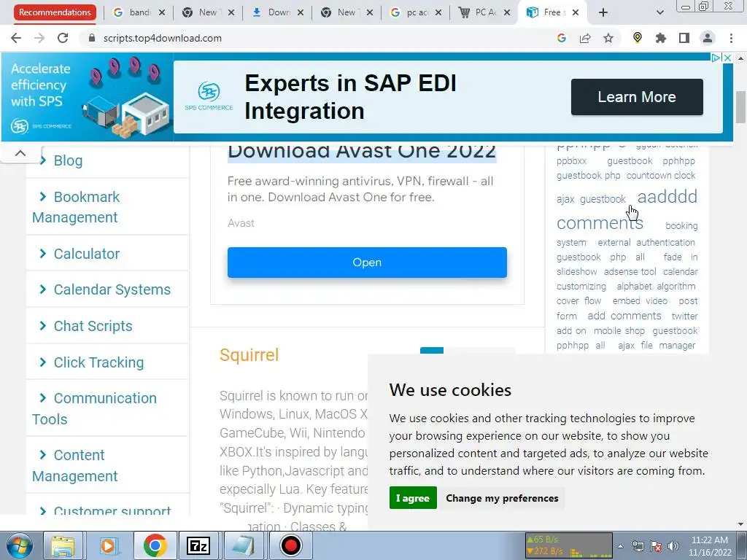The image size is (747, 560).
Task: Click the forward navigation arrow
Action: [39, 38]
